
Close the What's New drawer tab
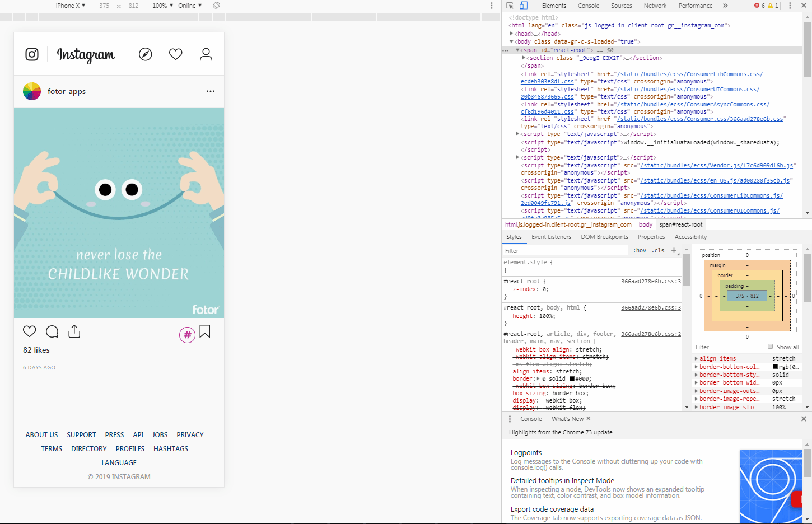tap(588, 419)
